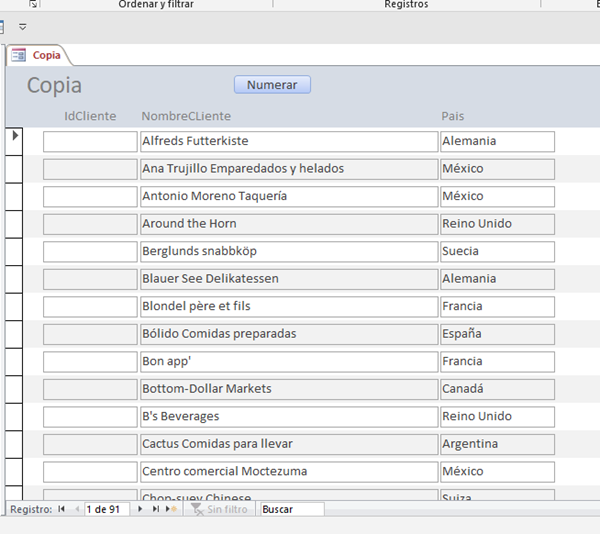Click form icon on Copia tab

(19, 55)
